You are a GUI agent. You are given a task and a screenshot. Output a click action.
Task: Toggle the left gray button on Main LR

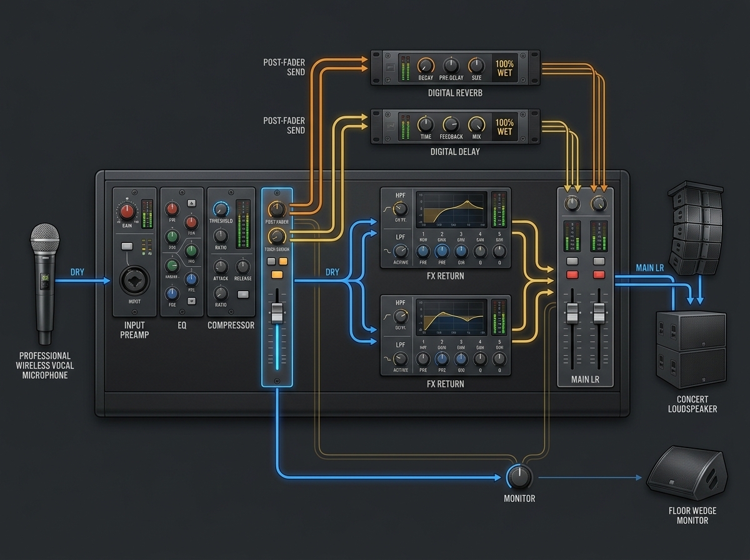pos(572,261)
